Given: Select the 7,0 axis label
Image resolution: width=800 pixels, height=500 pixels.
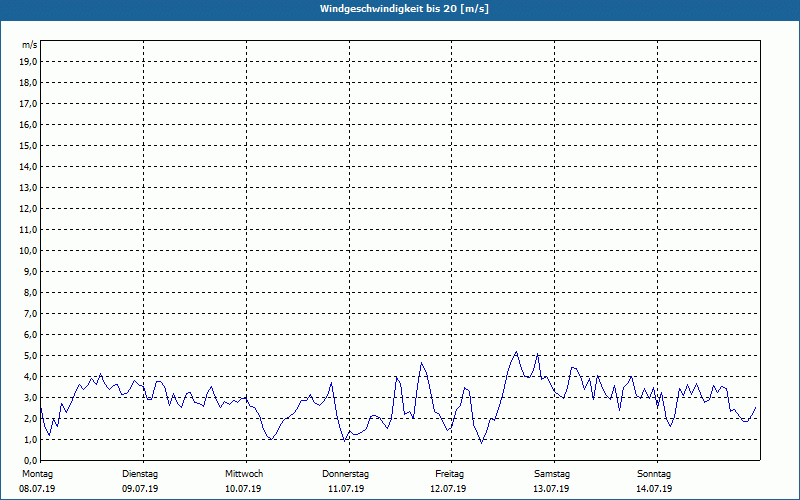Looking at the screenshot, I should tap(31, 314).
